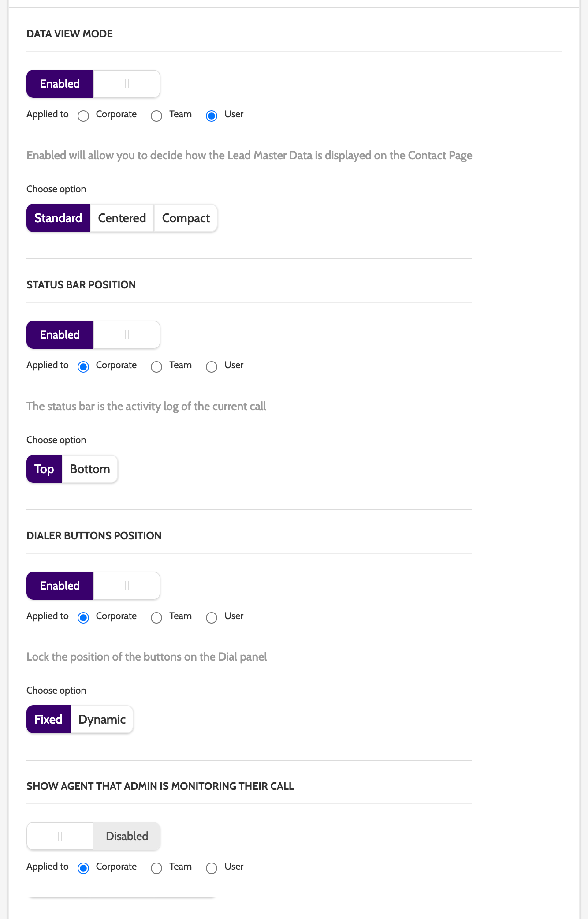Select Corporate radio under Dialer Buttons Position
Image resolution: width=588 pixels, height=919 pixels.
[83, 617]
